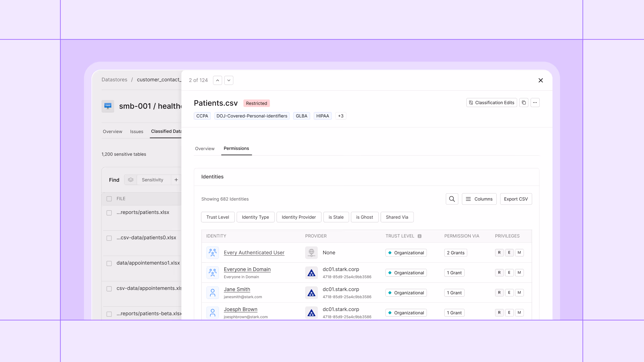Screen dimensions: 644x362
Task: Check the ...reports/patients.xlsx file checkbox
Action: [109, 213]
